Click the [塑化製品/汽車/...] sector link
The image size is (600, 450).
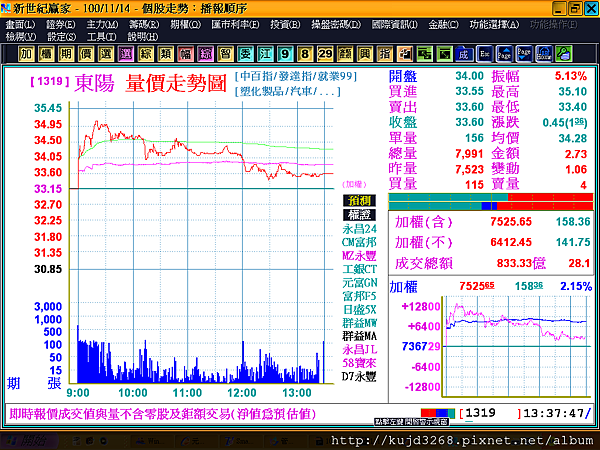coord(287,91)
